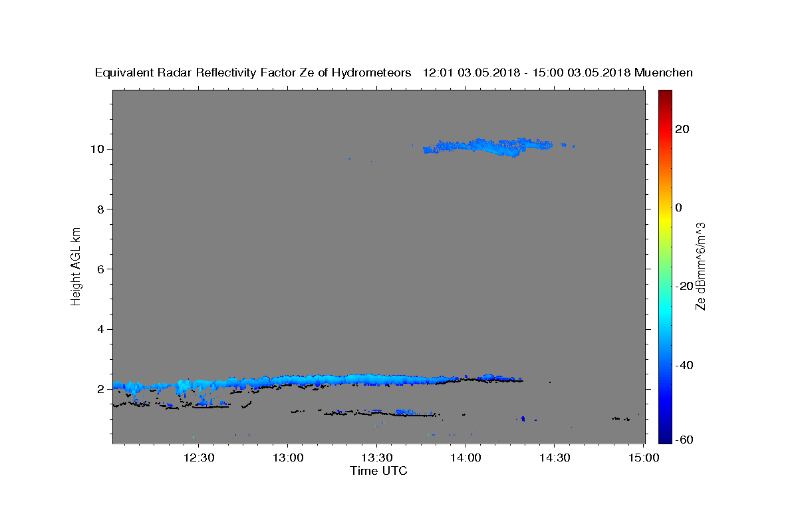
Task: Click the 12:30 time tick label
Action: (198, 458)
